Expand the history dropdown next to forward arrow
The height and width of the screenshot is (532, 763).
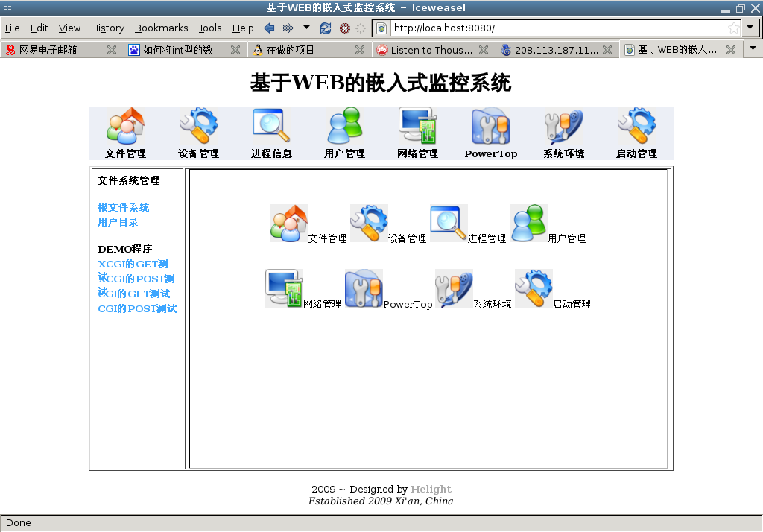[307, 28]
